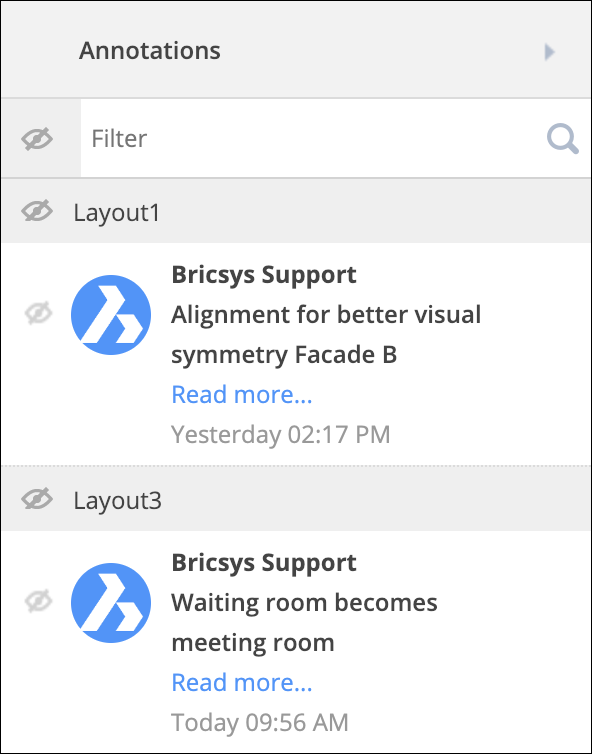This screenshot has width=592, height=754.
Task: Click the magnifying glass search icon
Action: pos(562,139)
